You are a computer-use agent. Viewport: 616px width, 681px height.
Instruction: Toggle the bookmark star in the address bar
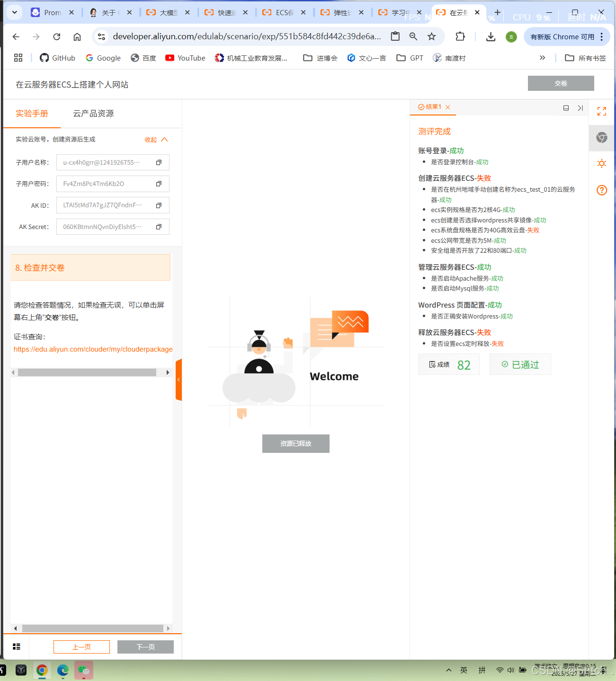coord(431,36)
